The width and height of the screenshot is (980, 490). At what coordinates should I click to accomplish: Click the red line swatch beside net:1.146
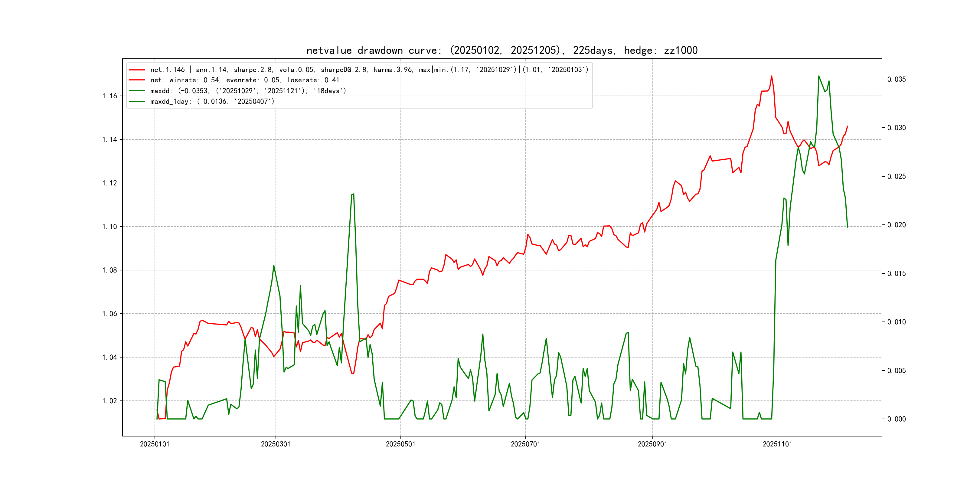click(137, 70)
